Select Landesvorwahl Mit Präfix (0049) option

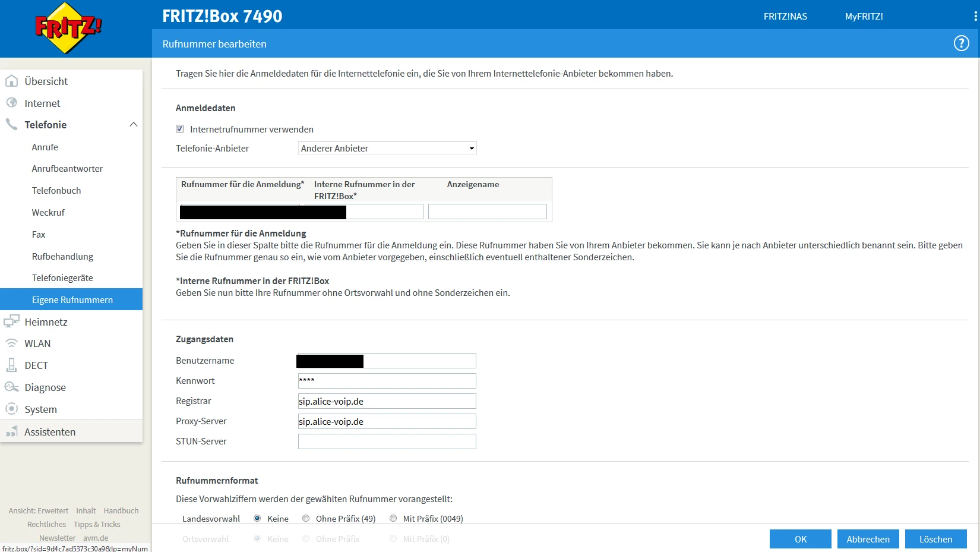click(x=393, y=518)
